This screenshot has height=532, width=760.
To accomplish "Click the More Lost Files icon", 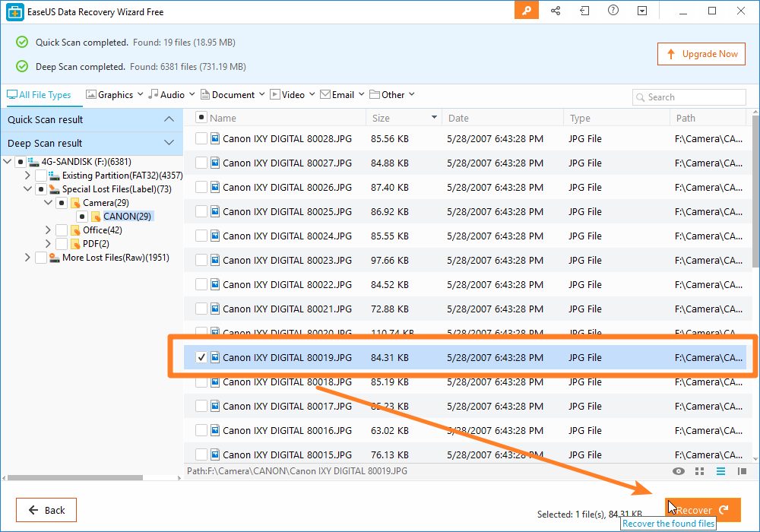I will click(54, 258).
